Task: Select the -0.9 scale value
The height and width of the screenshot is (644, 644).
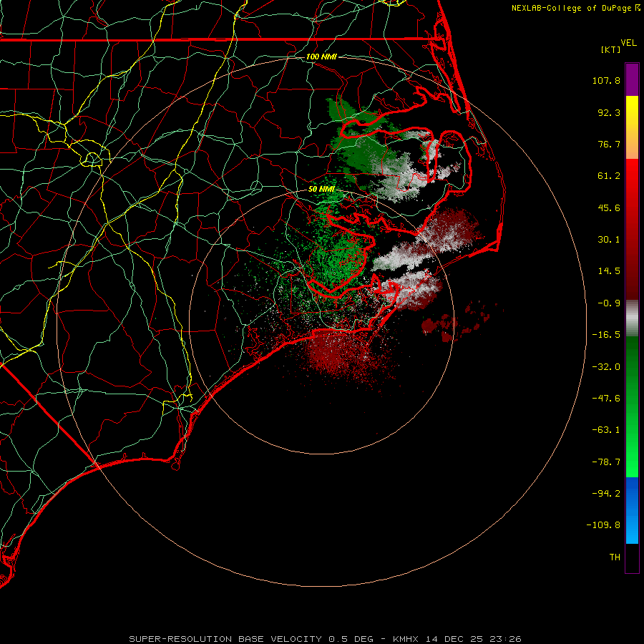Action: click(609, 303)
